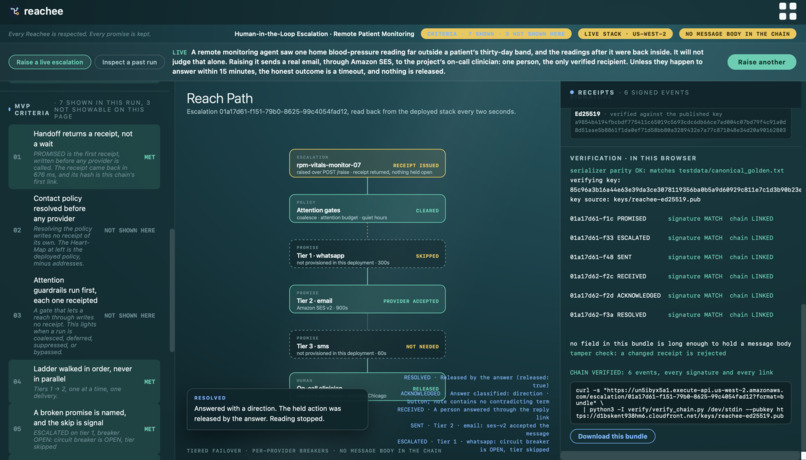This screenshot has width=806, height=460.
Task: Select the 01a17d62-f2c RECEIVED receipt row
Action: pos(671,277)
